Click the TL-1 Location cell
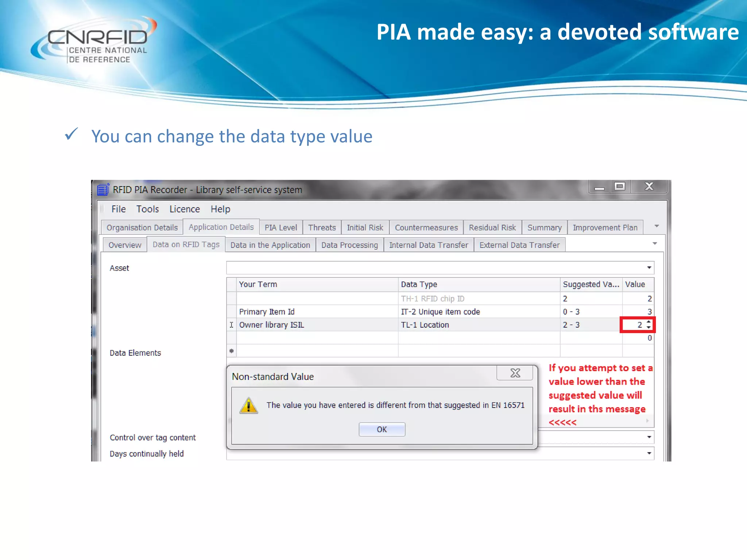 (x=479, y=325)
